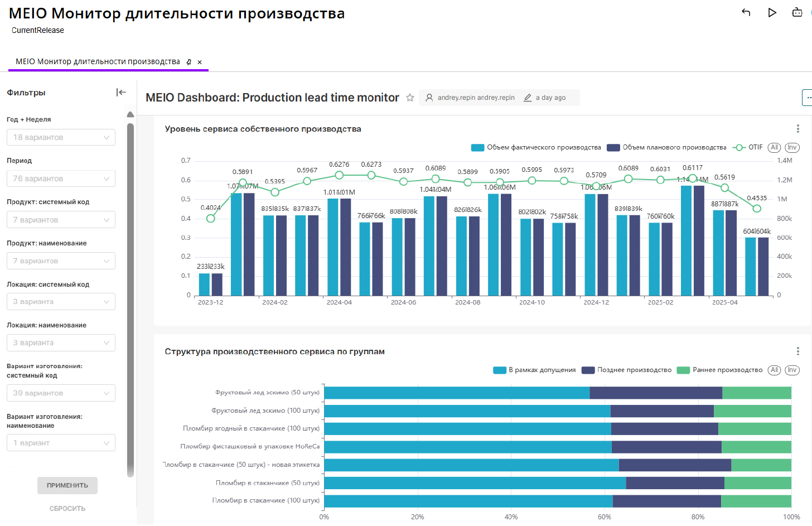This screenshot has height=526, width=812.
Task: Click the undo back arrow icon
Action: click(746, 12)
